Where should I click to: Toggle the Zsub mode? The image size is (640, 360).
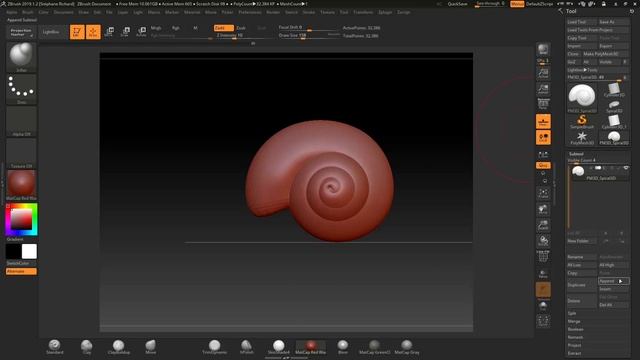pyautogui.click(x=241, y=28)
